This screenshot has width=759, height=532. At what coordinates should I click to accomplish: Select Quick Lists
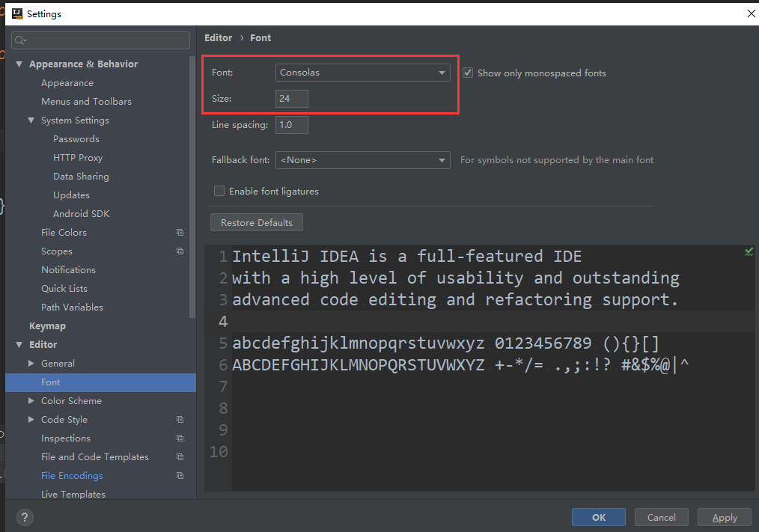coord(64,289)
